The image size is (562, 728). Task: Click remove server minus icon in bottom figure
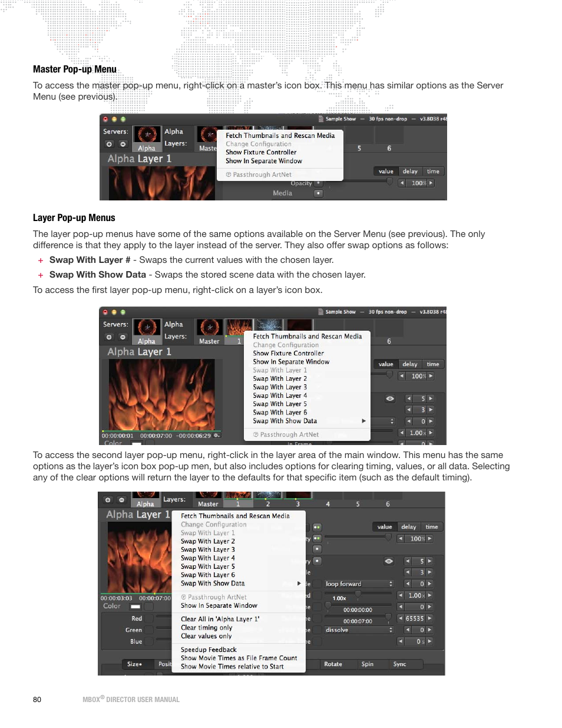[121, 500]
